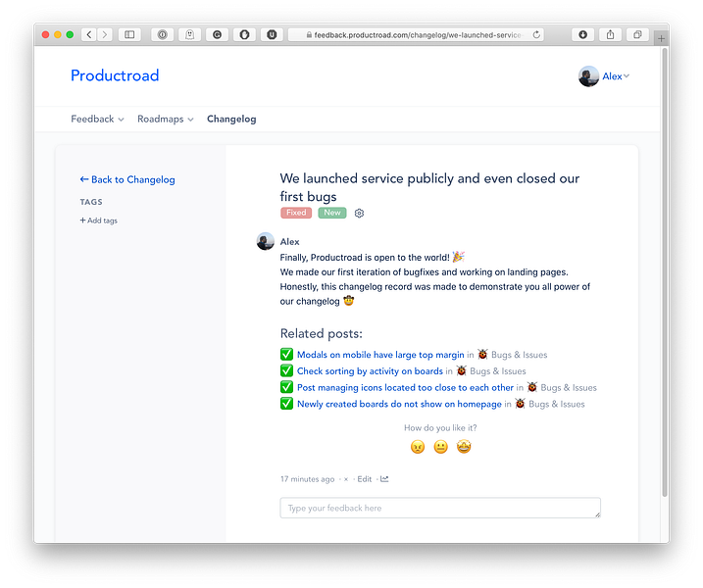Click the TAGS sidebar heading

(x=91, y=202)
